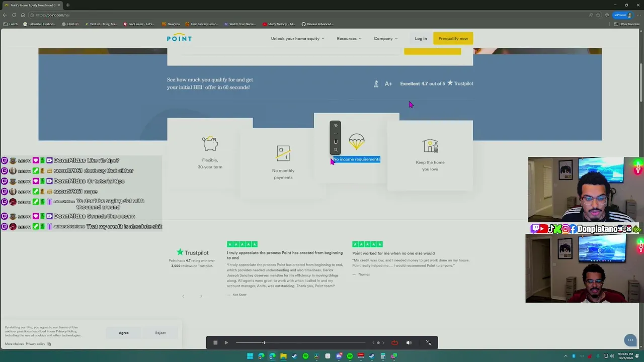Show the previous review with left arrow
This screenshot has width=644, height=362.
[183, 296]
